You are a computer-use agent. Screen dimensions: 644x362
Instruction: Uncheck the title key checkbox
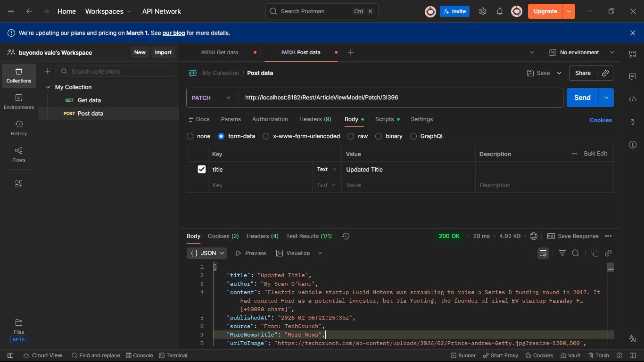point(202,169)
